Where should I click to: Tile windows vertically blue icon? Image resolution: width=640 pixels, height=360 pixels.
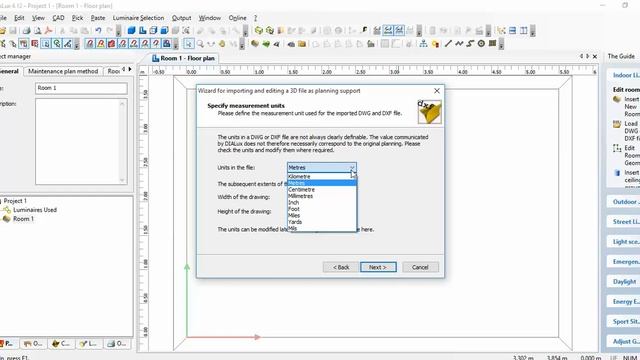click(x=524, y=31)
